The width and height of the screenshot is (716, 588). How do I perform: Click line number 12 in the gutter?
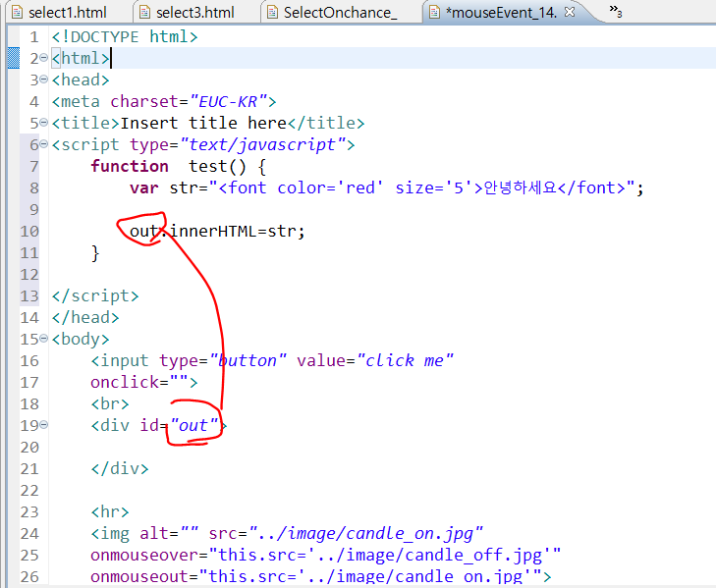pos(29,275)
